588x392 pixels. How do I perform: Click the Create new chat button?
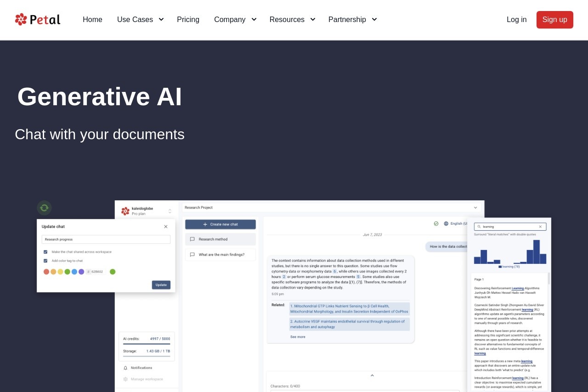click(220, 224)
